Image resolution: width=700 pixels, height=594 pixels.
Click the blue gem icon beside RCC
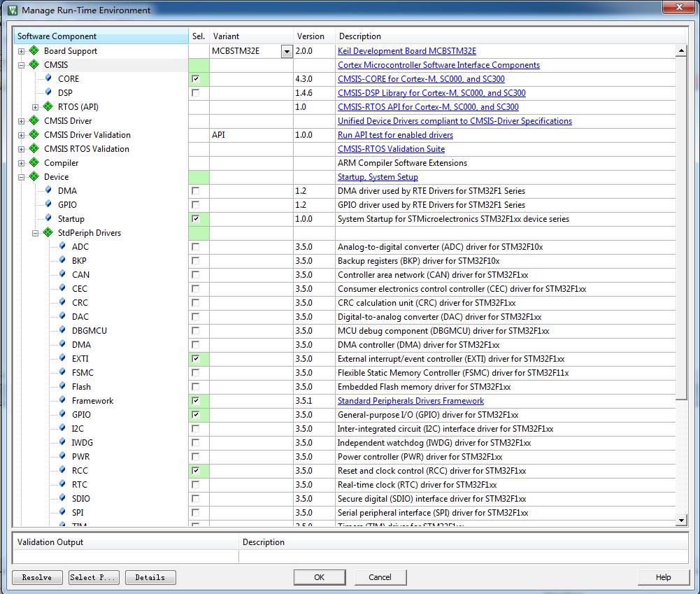click(x=62, y=470)
